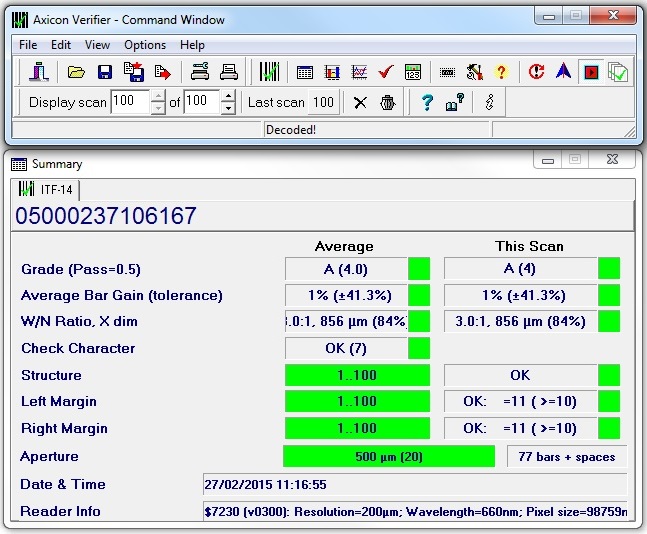This screenshot has height=534, width=647.
Task: Minimize the Summary window
Action: (x=548, y=160)
